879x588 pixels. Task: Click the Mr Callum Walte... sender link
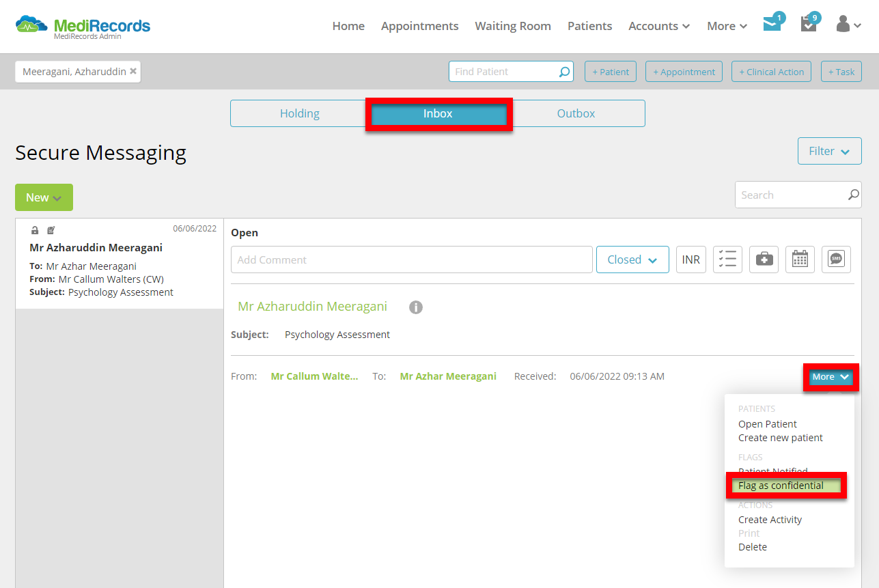[314, 376]
